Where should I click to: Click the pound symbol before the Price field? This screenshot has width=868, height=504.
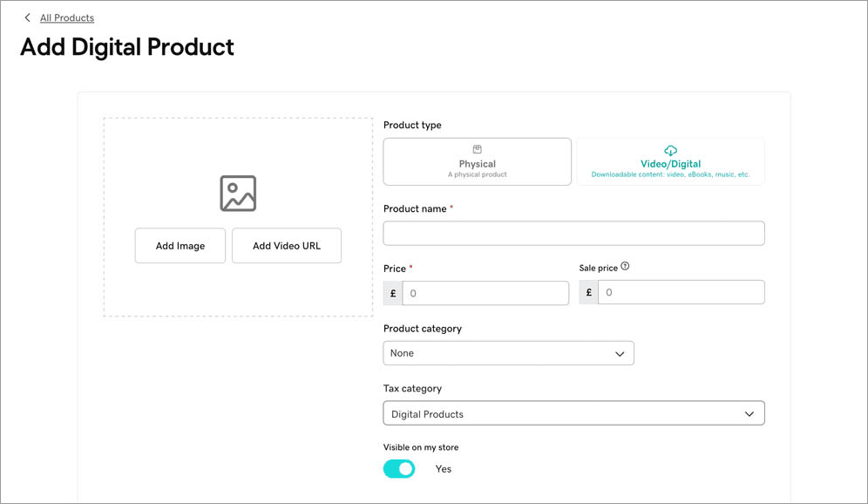[393, 293]
